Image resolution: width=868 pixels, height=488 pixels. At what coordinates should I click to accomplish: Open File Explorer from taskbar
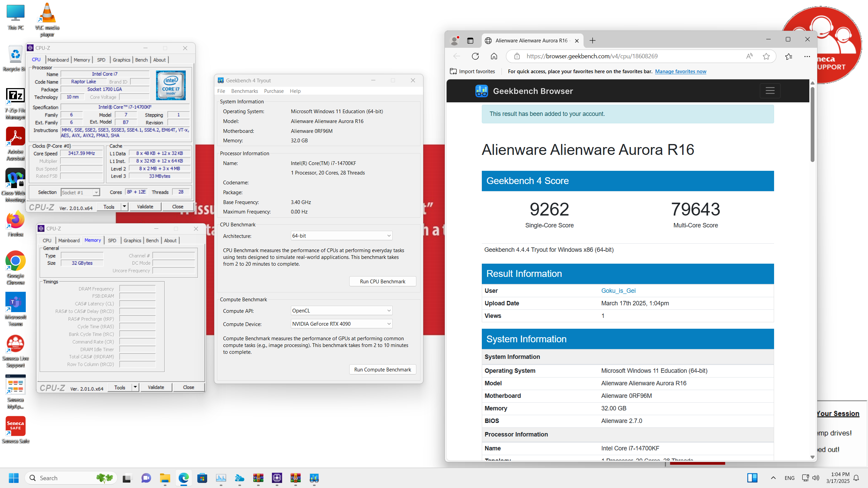(x=165, y=478)
